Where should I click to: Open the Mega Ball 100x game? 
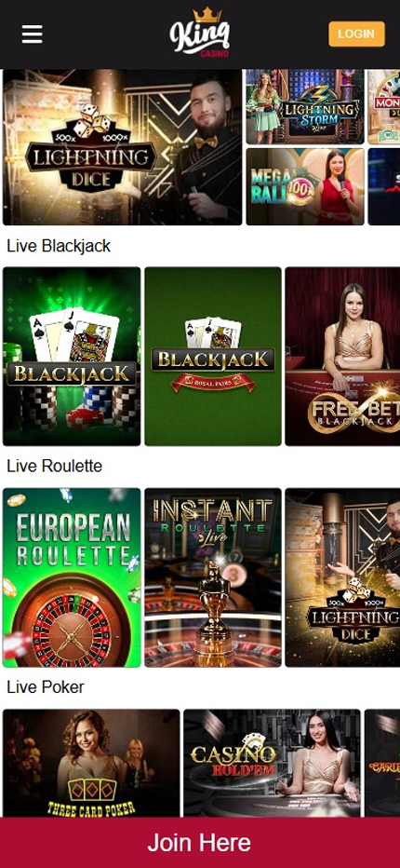(305, 186)
